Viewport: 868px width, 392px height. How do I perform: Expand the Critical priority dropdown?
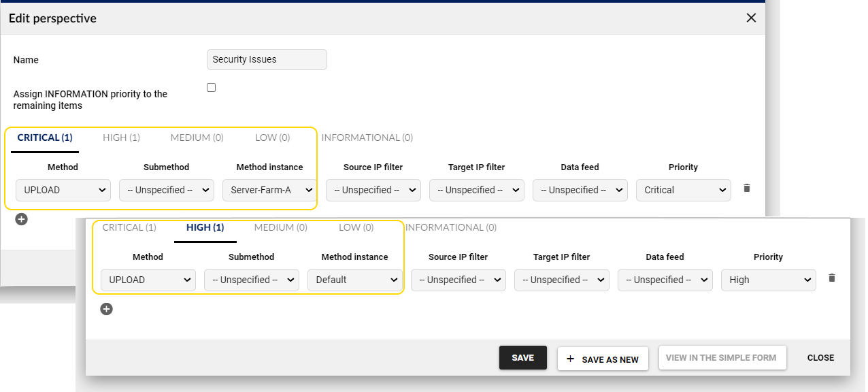tap(683, 190)
